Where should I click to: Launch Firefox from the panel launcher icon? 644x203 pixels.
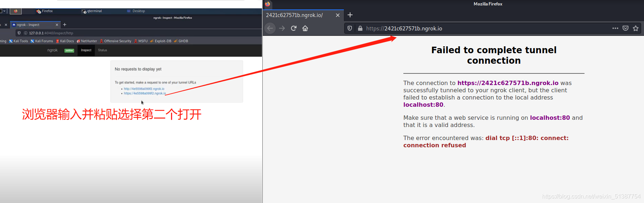tap(16, 11)
